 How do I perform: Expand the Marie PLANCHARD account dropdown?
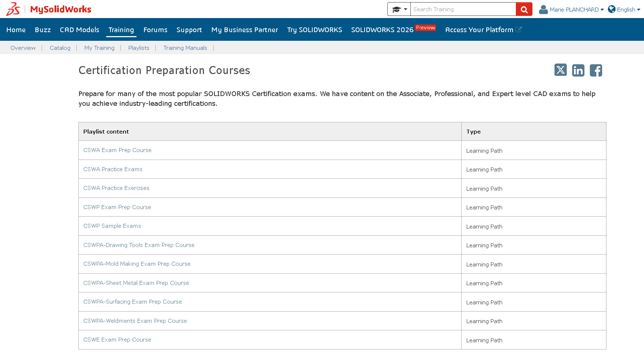[602, 9]
